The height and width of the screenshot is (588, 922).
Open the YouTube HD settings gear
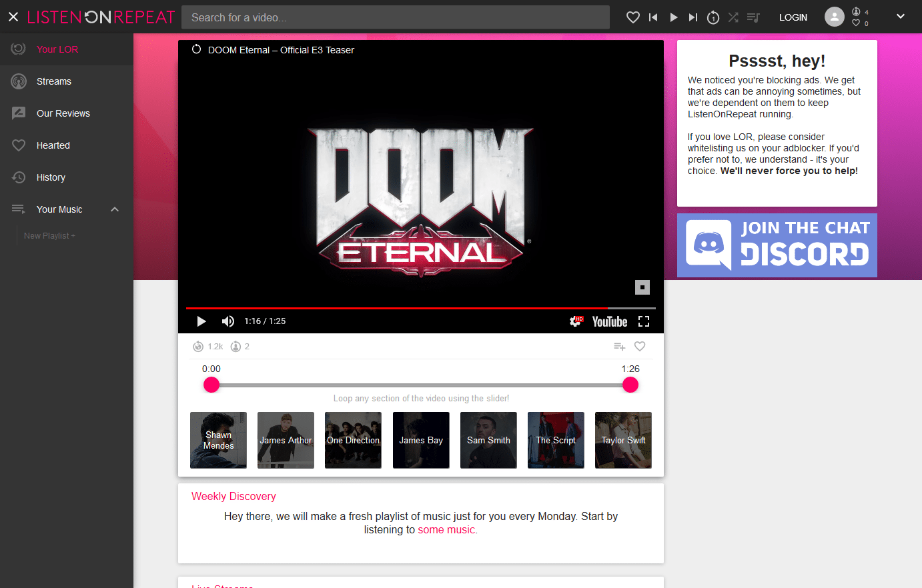click(576, 321)
